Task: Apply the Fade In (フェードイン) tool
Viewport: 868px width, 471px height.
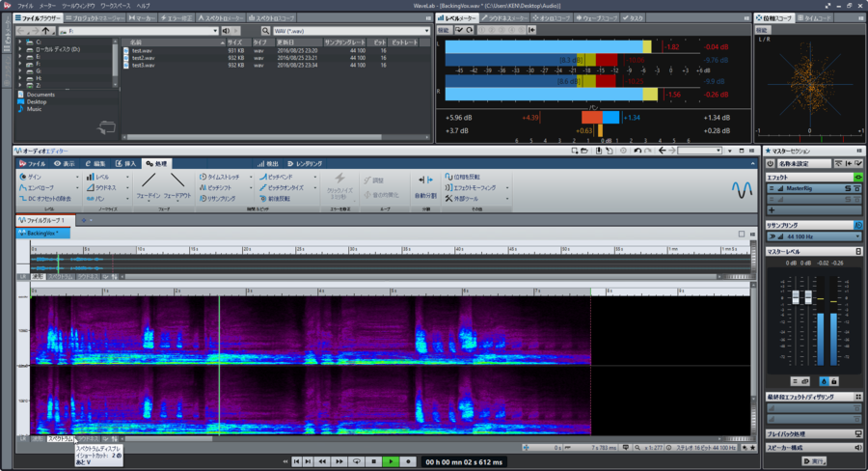Action: coord(149,186)
